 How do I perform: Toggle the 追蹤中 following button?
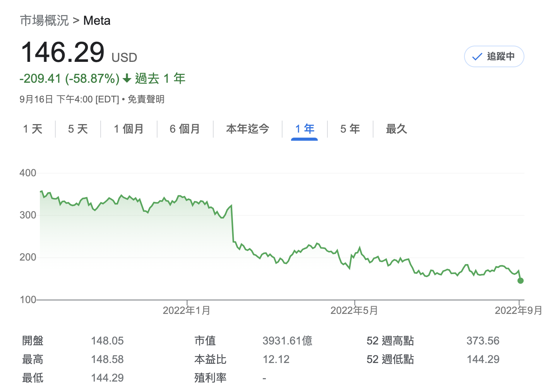[x=494, y=56]
